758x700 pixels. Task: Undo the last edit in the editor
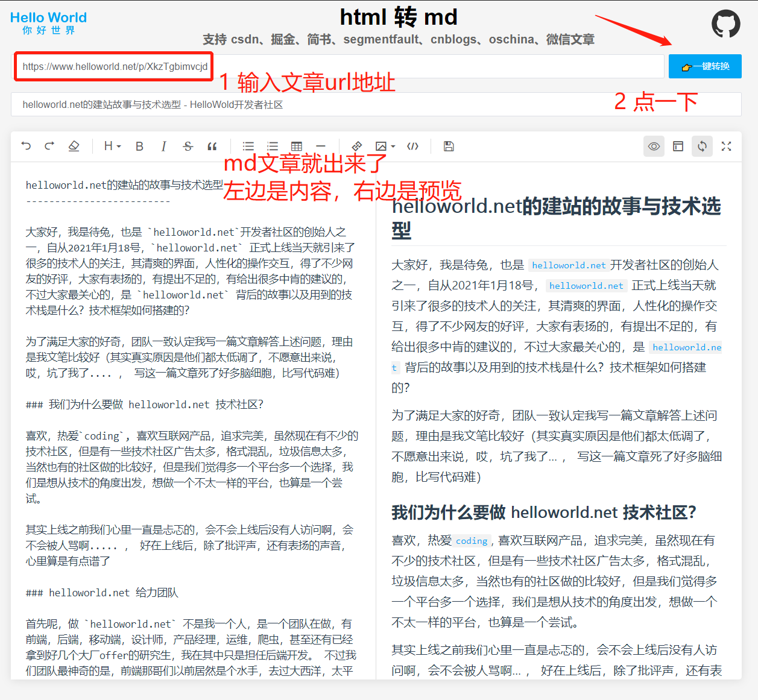25,146
